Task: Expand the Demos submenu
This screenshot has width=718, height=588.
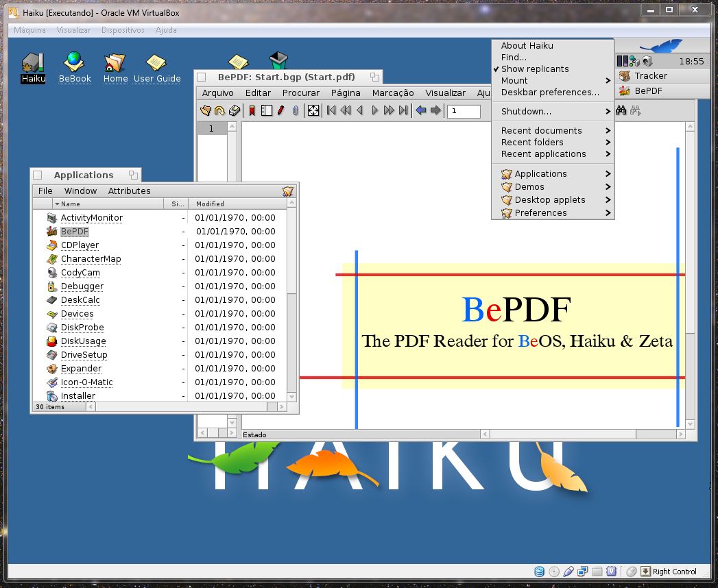Action: coord(553,186)
